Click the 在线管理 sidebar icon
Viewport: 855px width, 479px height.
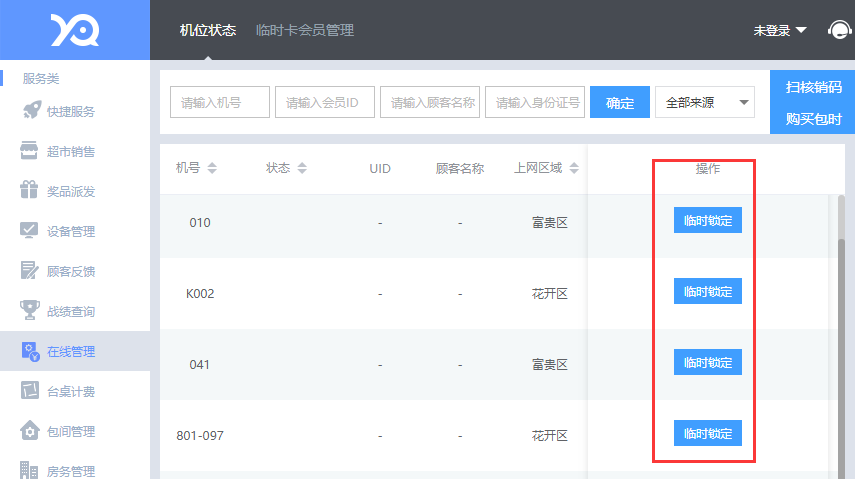[30, 351]
